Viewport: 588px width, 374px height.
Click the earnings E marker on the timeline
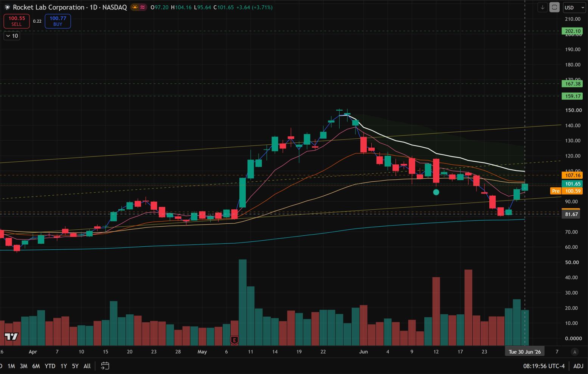[x=234, y=340]
